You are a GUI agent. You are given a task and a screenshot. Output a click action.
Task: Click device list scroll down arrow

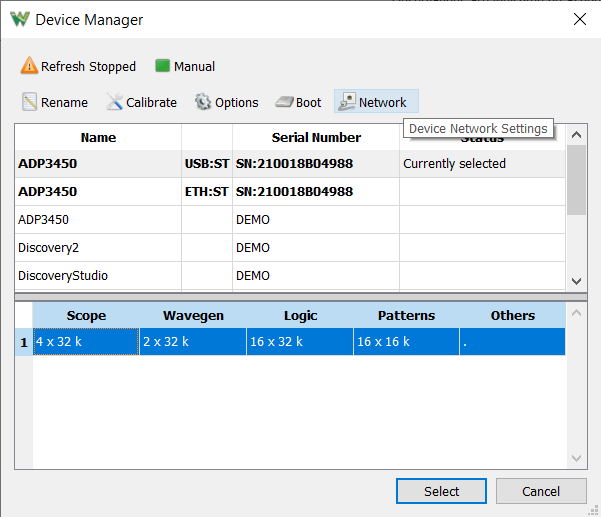point(576,281)
